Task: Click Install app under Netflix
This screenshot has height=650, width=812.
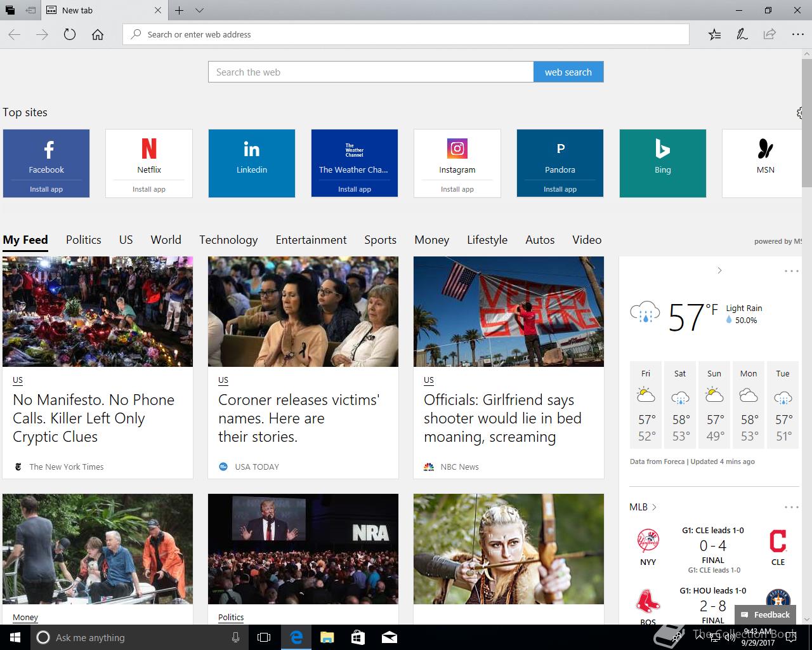Action: pyautogui.click(x=149, y=189)
